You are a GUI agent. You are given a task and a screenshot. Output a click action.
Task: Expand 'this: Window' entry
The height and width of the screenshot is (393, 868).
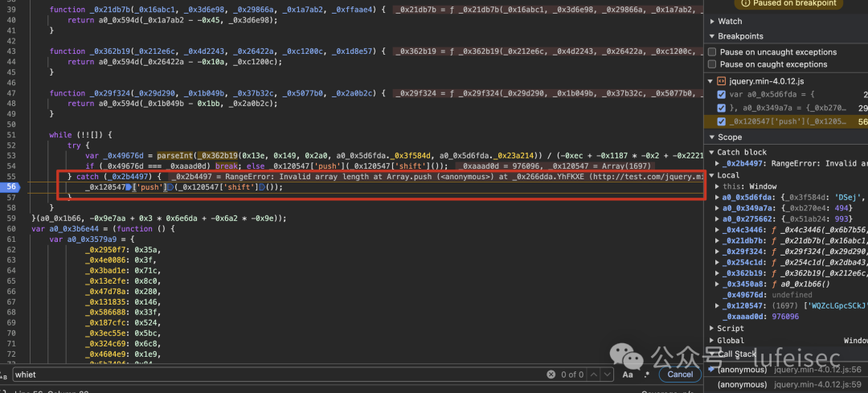(718, 186)
